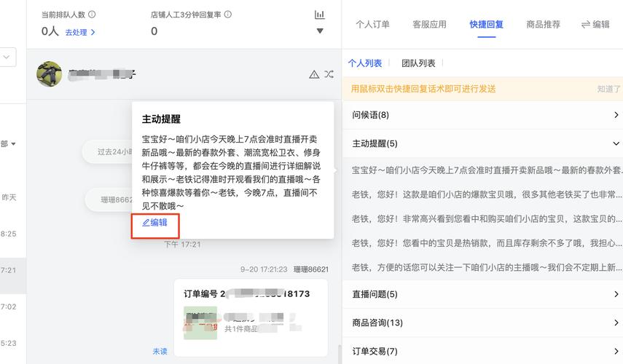The height and width of the screenshot is (364, 623).
Task: Expand the 商品咨询(13) category
Action: pyautogui.click(x=616, y=323)
